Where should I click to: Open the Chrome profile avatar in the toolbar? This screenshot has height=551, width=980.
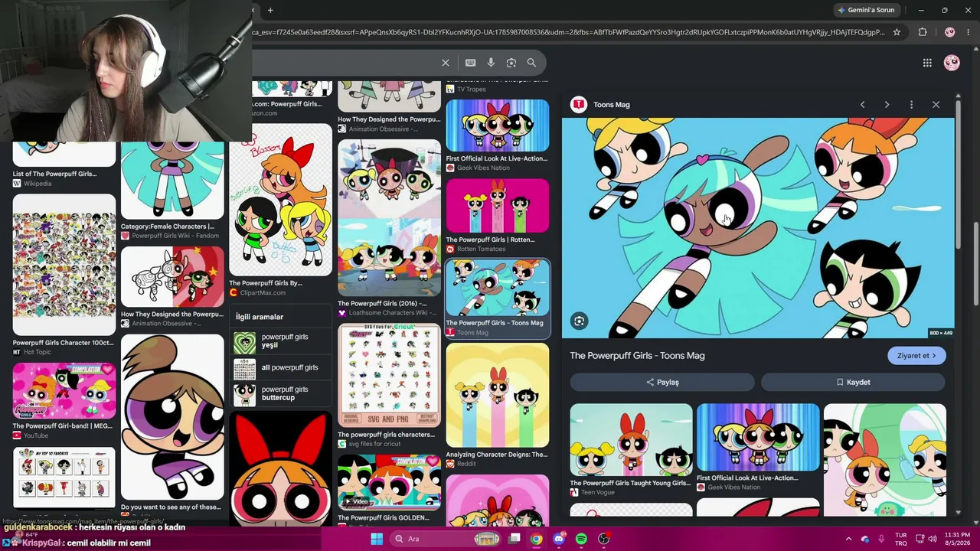(950, 32)
